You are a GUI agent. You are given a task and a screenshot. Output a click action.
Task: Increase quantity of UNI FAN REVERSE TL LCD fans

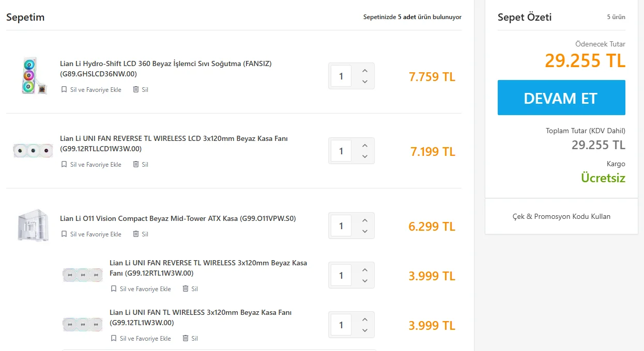tap(365, 146)
